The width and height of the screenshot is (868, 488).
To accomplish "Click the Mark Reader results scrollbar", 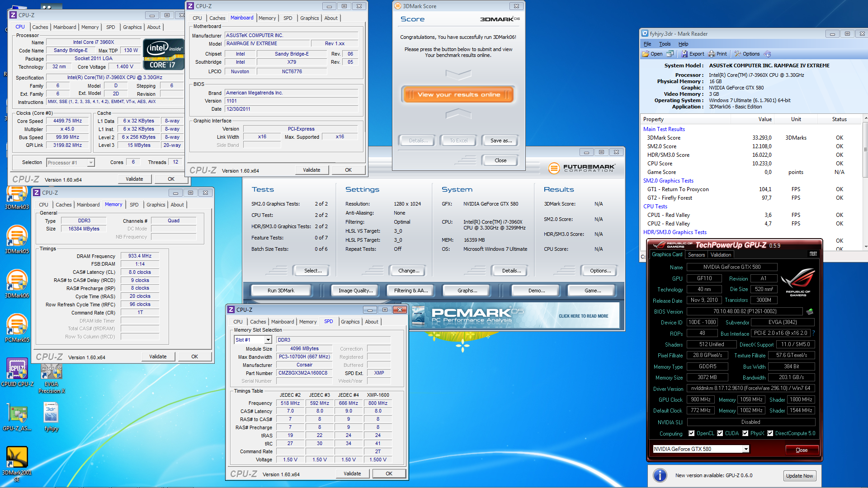I will [x=865, y=182].
